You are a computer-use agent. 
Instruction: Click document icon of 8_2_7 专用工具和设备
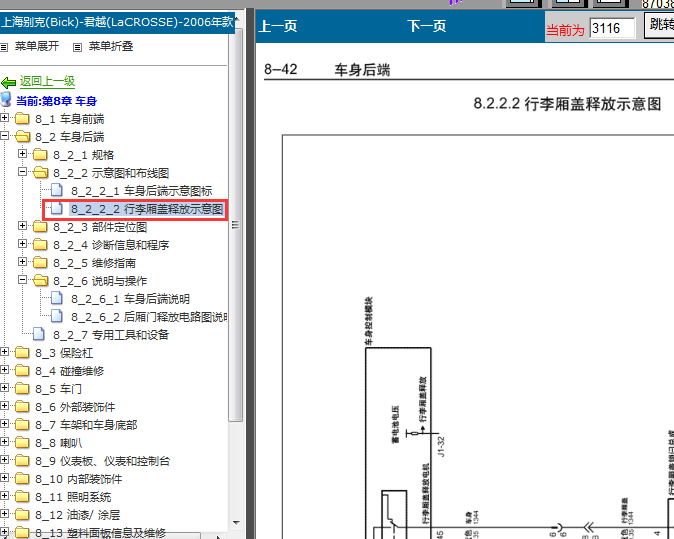39,334
